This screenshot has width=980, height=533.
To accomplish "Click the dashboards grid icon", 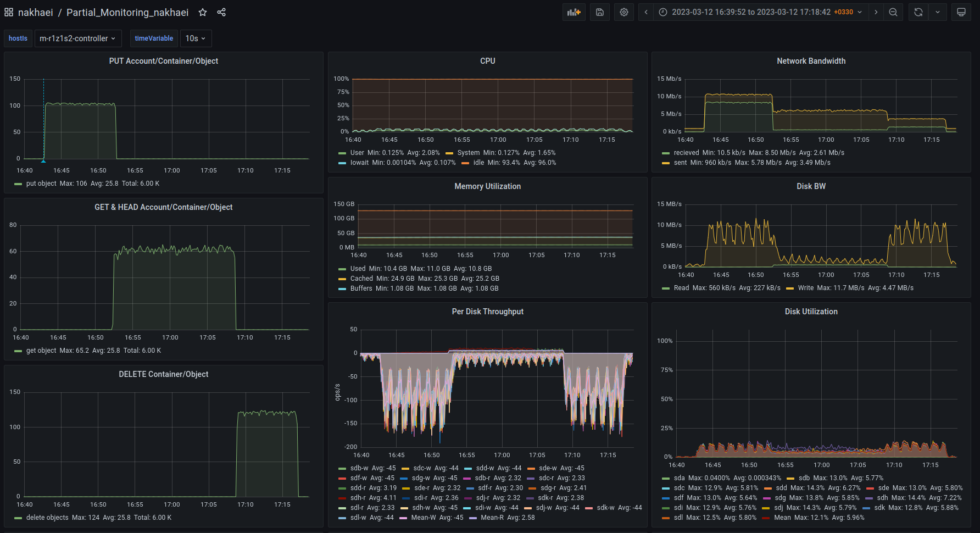I will [9, 12].
